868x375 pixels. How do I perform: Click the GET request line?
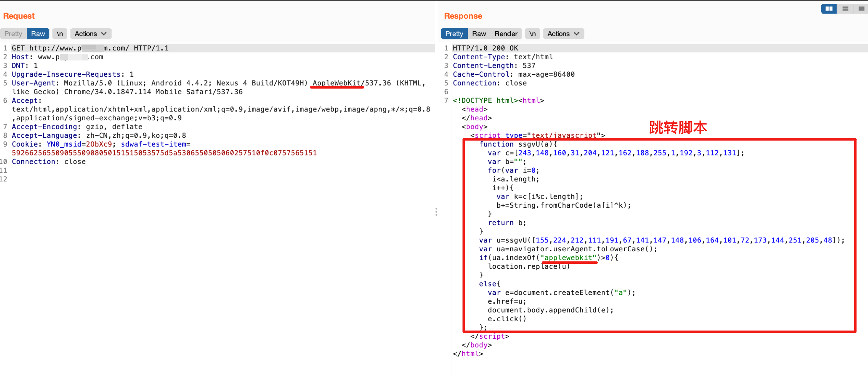click(x=90, y=48)
